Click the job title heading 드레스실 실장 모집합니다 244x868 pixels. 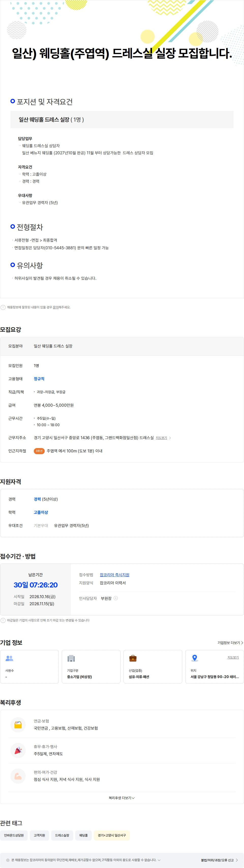(122, 53)
